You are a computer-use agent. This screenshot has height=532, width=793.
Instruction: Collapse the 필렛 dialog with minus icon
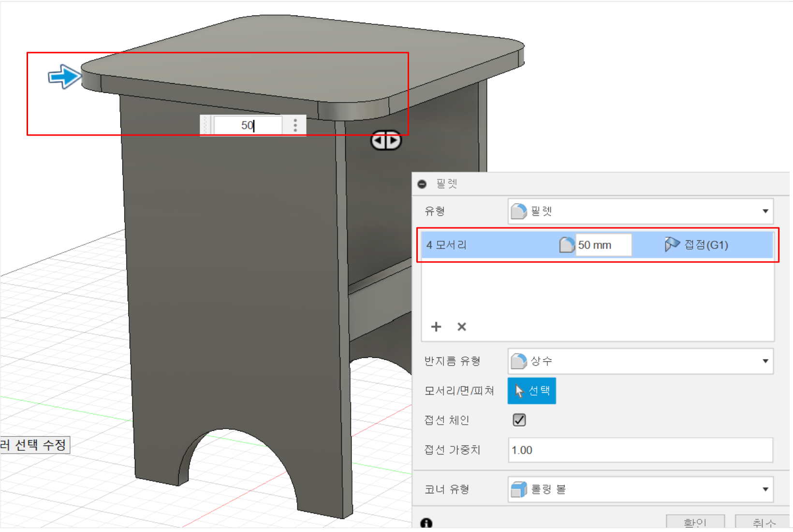tap(422, 184)
